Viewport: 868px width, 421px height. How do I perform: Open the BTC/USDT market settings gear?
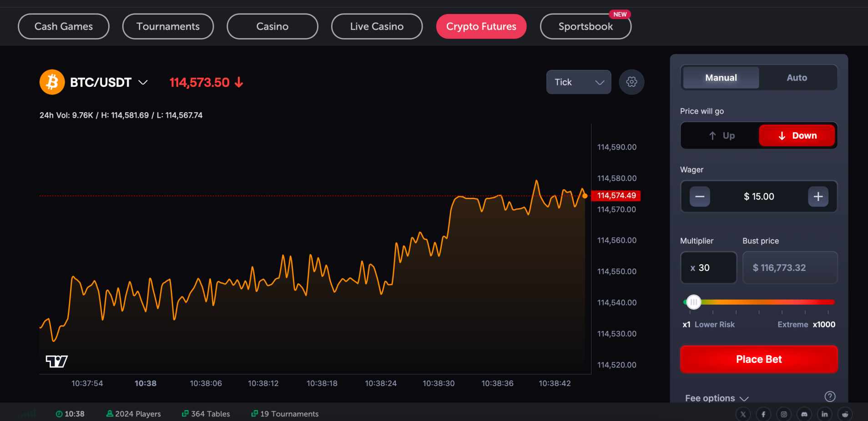tap(631, 82)
